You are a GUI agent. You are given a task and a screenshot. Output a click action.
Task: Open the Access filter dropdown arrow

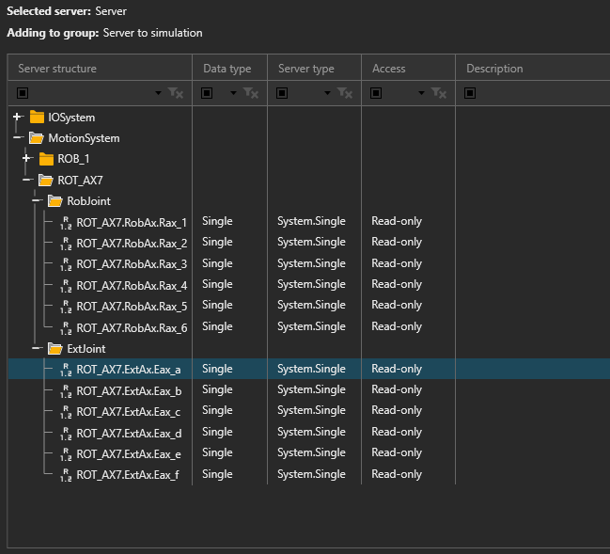click(421, 93)
